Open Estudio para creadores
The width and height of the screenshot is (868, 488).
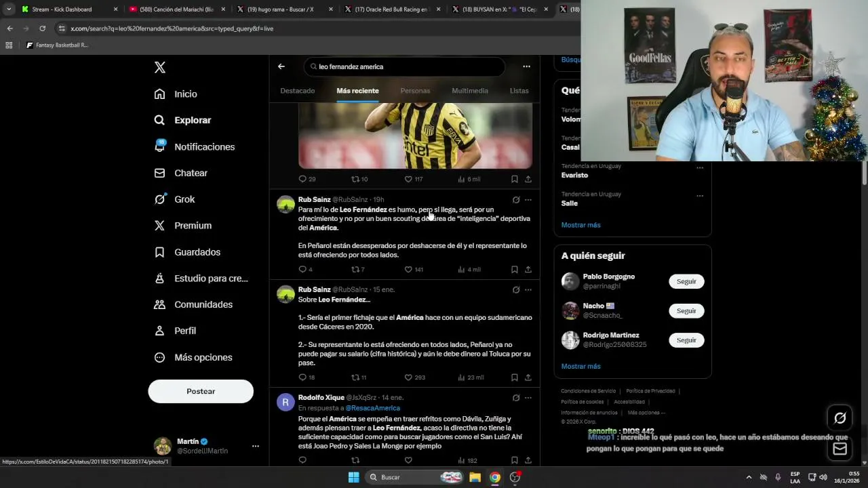coord(201,278)
